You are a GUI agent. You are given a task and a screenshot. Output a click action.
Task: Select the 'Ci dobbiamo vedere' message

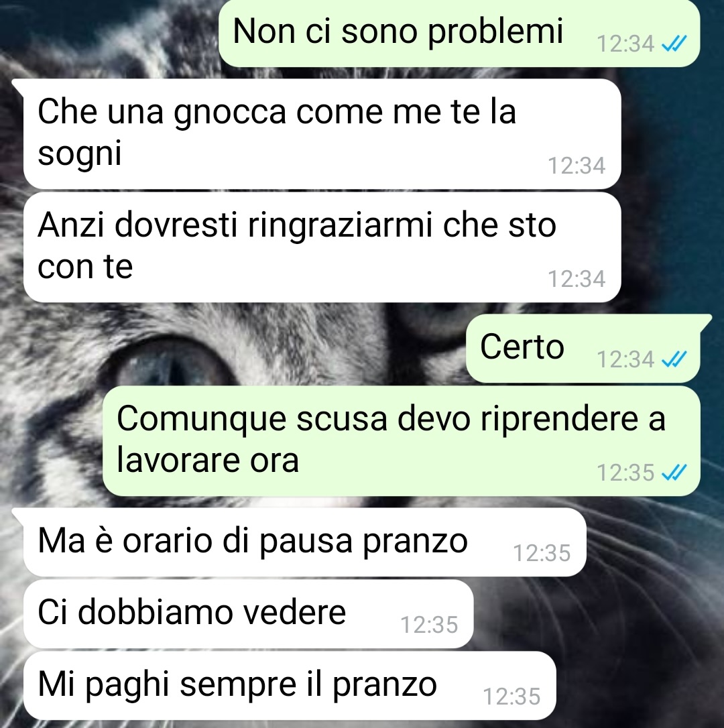(x=249, y=614)
